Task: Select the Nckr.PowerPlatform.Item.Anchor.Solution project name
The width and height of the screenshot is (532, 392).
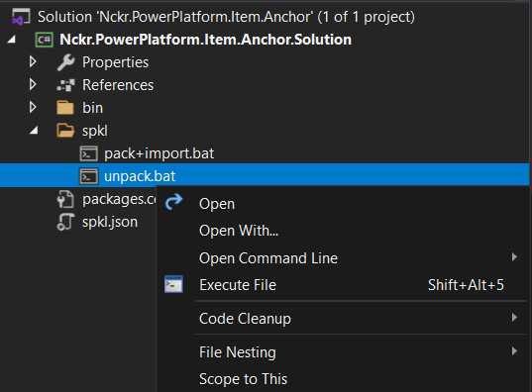Action: pos(206,40)
